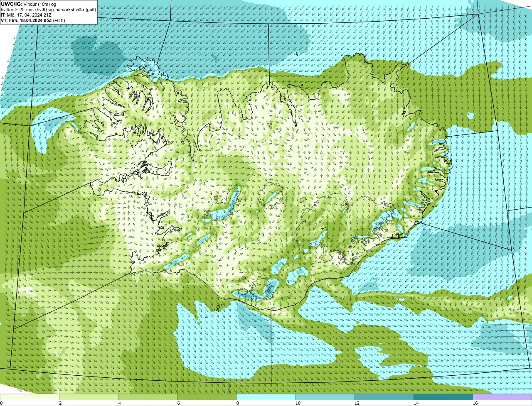
Task: Click the 12–14 m/s teal legend segment
Action: point(384,397)
